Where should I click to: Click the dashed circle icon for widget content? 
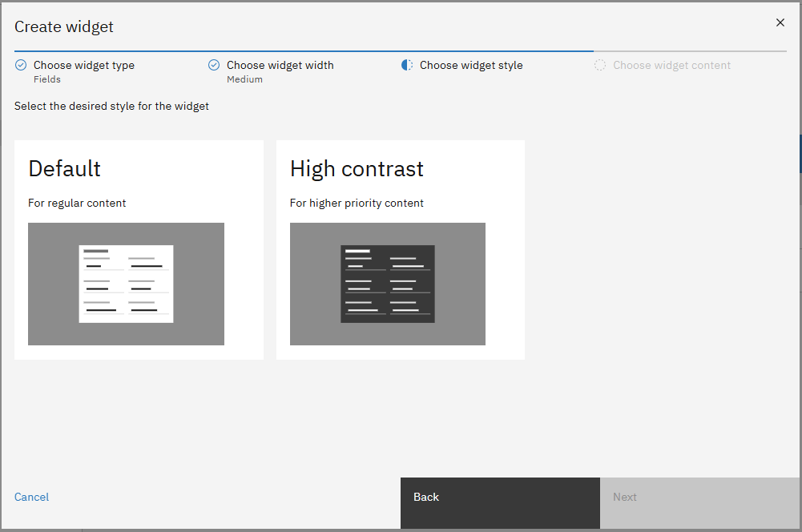point(600,66)
